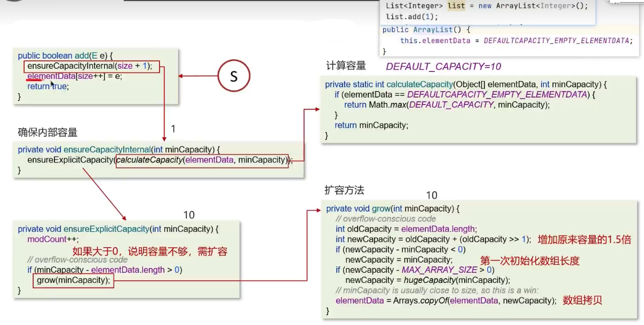
Task: Select the "ensureCapacityInternal(size + 1);" call
Action: [x=90, y=66]
